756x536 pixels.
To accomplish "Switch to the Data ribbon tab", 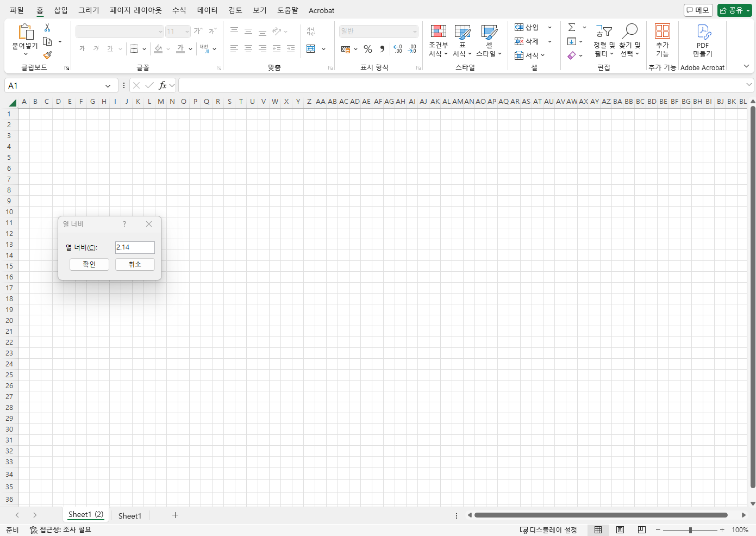I will [x=208, y=10].
